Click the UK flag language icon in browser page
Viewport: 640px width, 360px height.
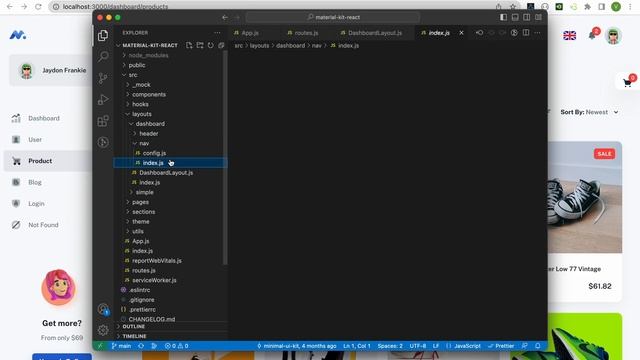(x=569, y=36)
